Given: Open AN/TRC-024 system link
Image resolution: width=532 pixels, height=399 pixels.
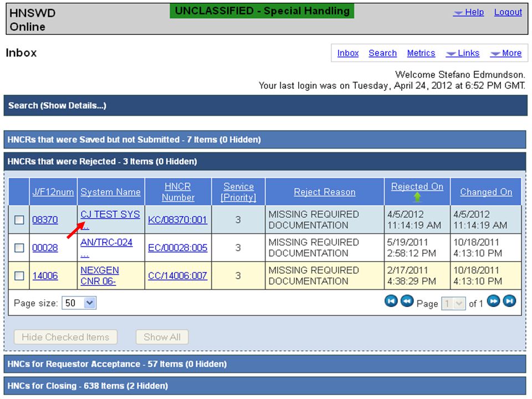Looking at the screenshot, I should click(x=106, y=242).
